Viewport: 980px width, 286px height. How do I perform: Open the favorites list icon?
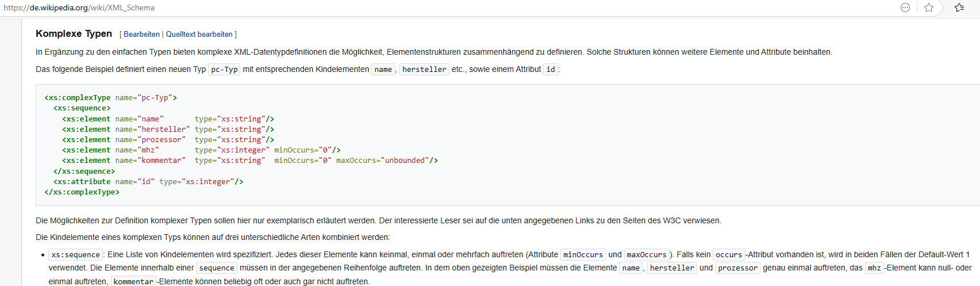tap(959, 7)
